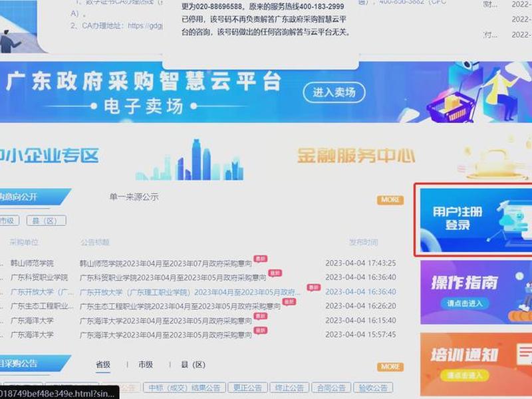Click the 最新 badge on 广东生态工程职业学院 row
This screenshot has width=532, height=399.
(289, 302)
